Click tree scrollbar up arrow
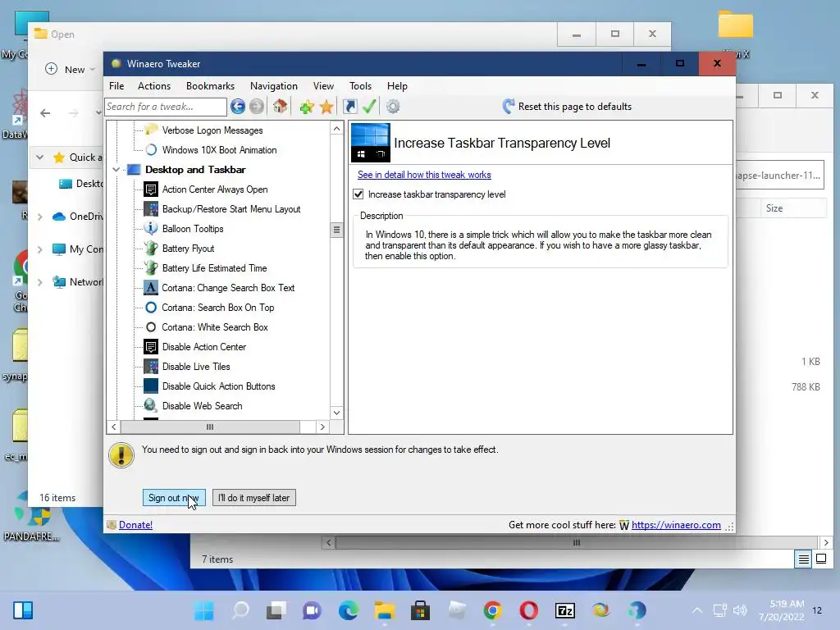This screenshot has height=630, width=840. tap(336, 129)
